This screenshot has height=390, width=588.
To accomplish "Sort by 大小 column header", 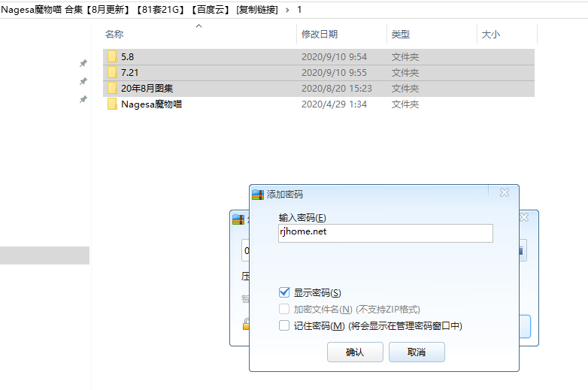I will (490, 35).
